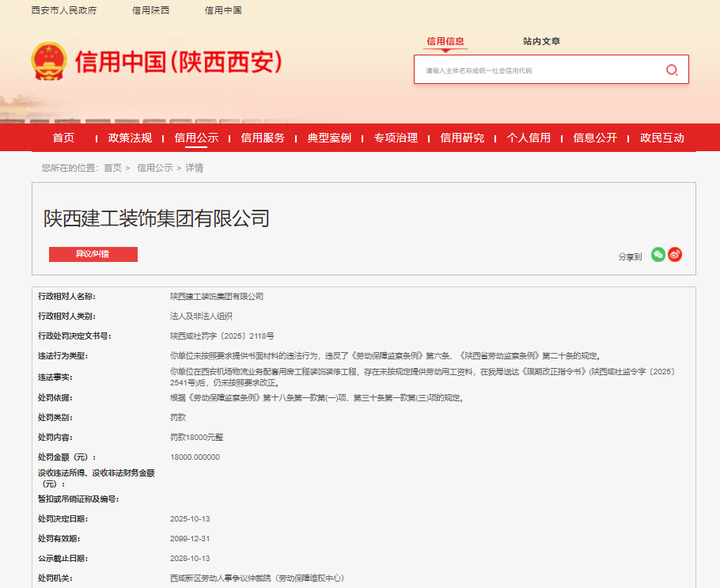720x588 pixels.
Task: Open 典型案例 navigation item
Action: point(329,138)
